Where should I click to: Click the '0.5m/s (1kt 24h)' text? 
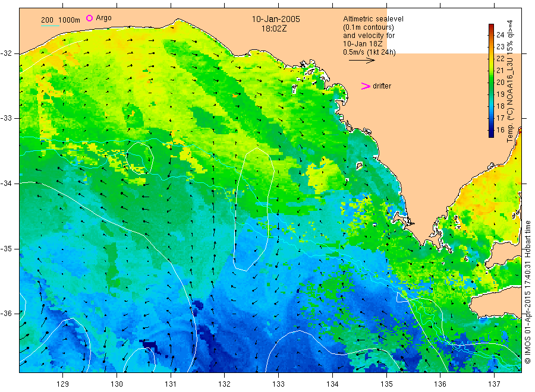[x=369, y=52]
